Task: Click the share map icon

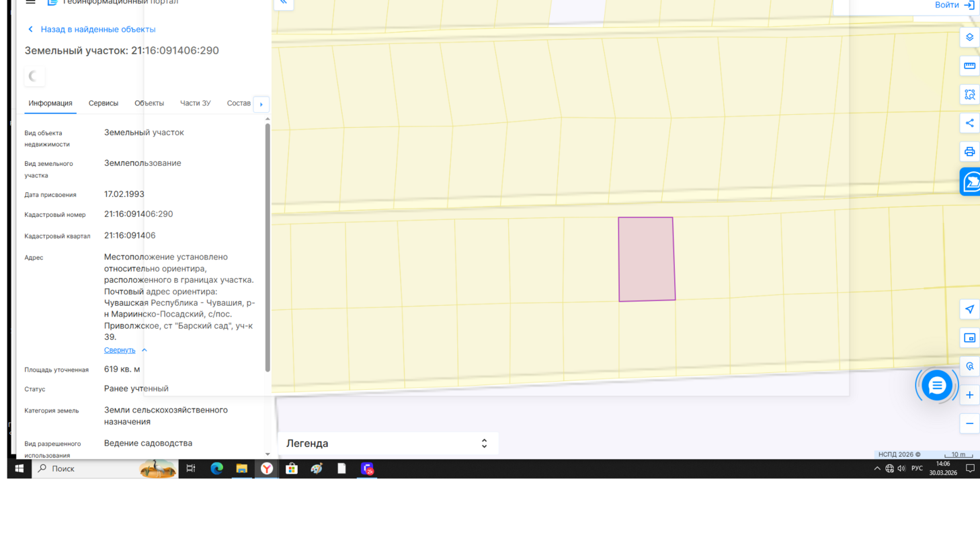Action: point(969,123)
